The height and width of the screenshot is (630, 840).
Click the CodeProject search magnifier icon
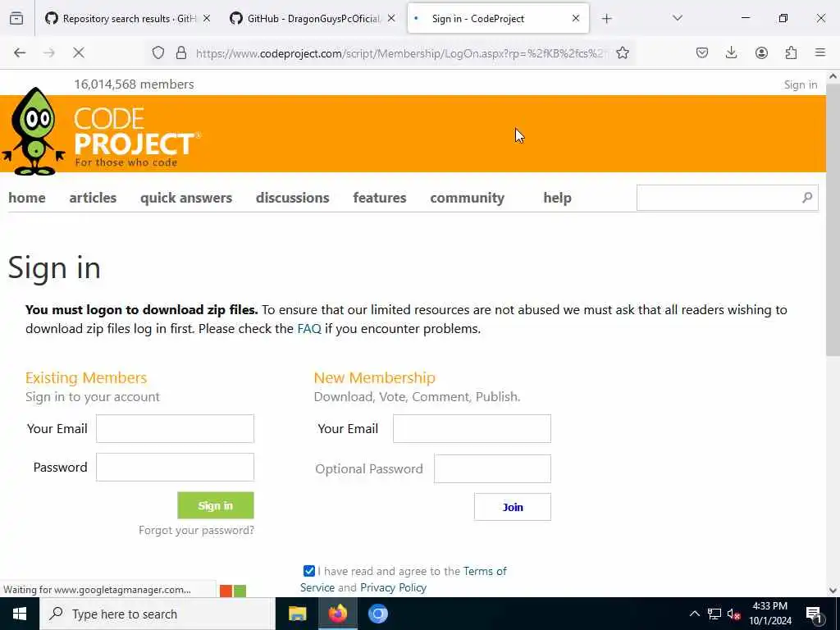point(807,198)
